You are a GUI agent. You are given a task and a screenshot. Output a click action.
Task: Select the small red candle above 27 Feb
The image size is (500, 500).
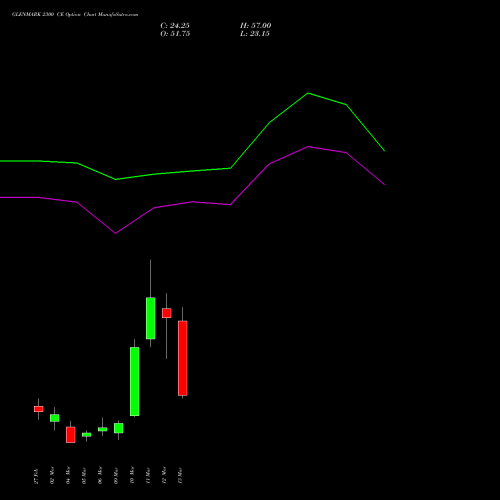(x=39, y=409)
